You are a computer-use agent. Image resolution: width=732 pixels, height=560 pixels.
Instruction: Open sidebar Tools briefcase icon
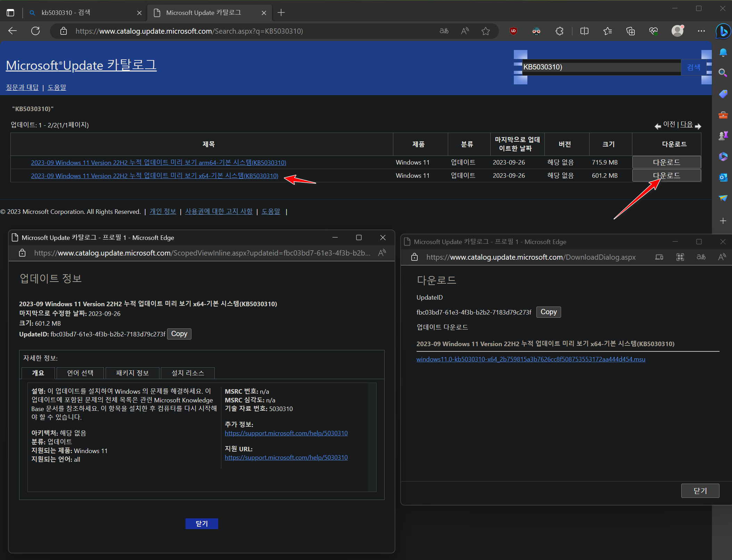point(723,115)
